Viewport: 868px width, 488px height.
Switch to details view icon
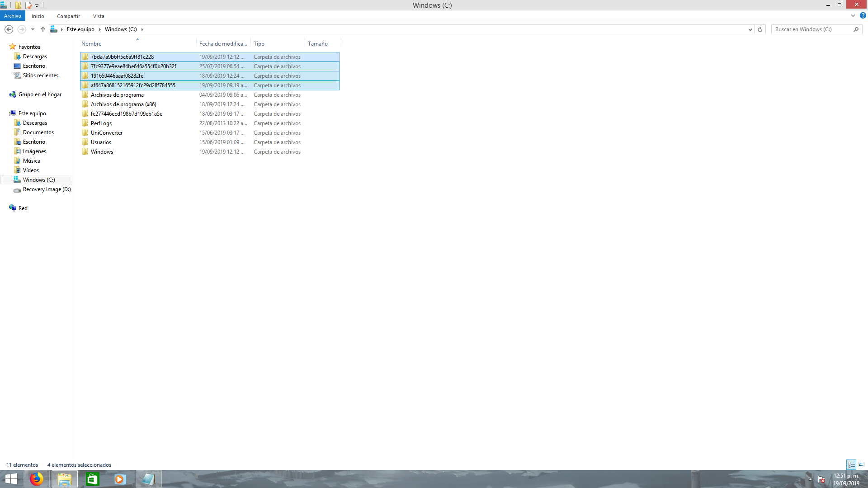tap(851, 465)
